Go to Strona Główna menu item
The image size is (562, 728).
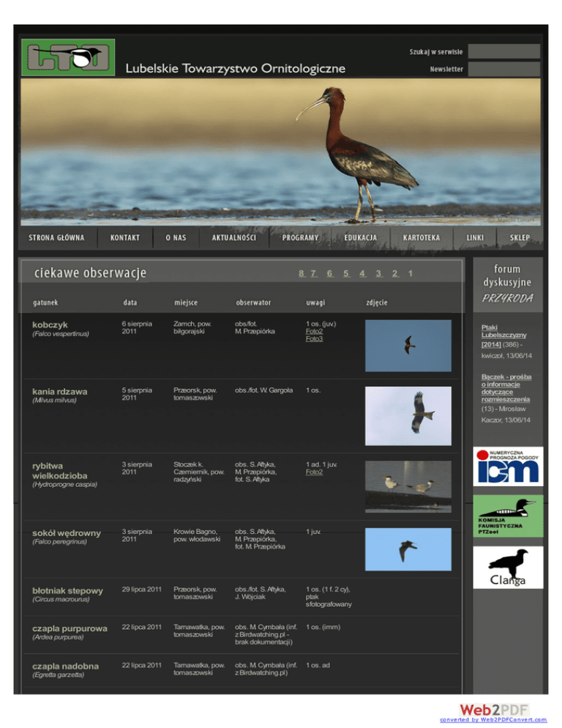[56, 238]
